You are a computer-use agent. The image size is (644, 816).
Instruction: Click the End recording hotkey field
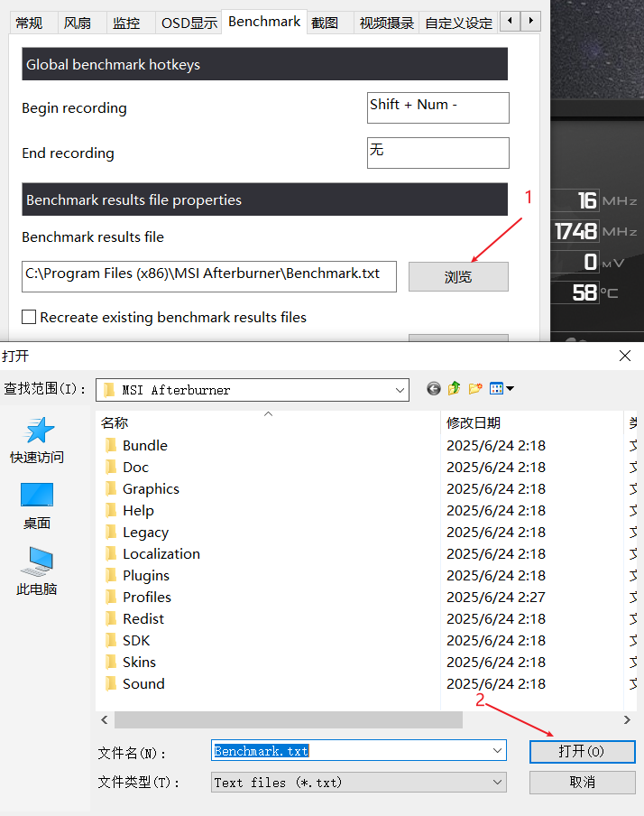click(438, 153)
